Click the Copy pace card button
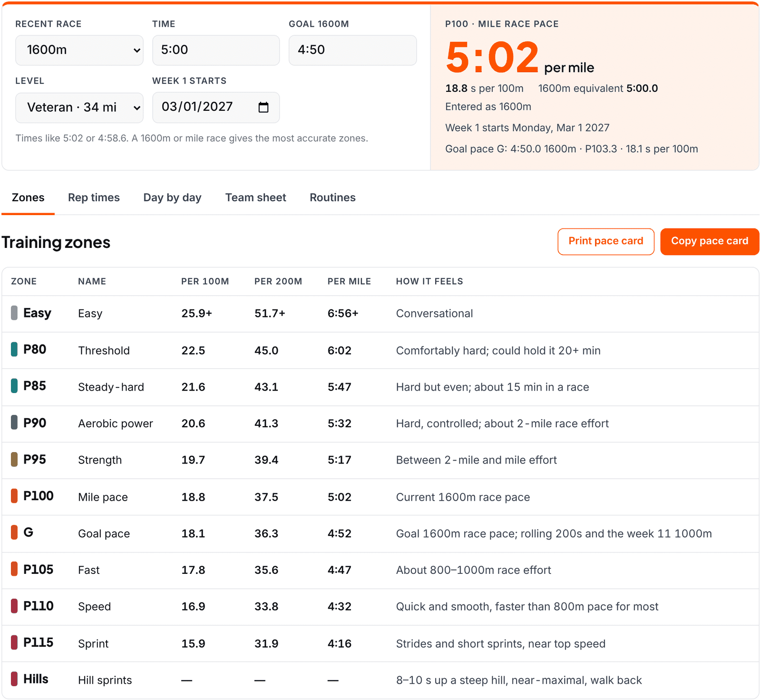 710,241
